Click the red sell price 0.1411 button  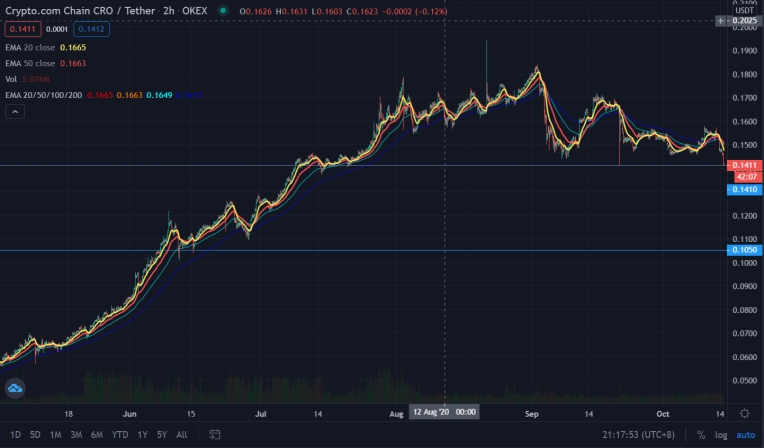click(23, 29)
